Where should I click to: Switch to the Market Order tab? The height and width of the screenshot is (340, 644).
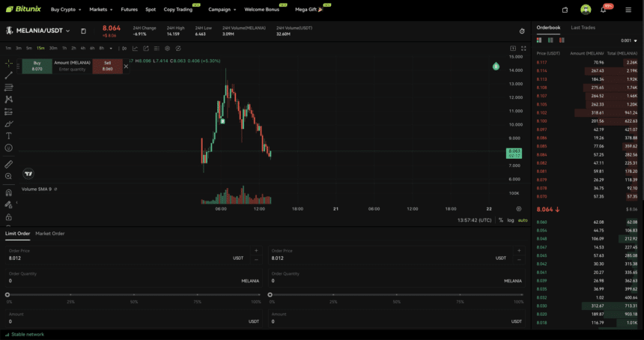[50, 234]
